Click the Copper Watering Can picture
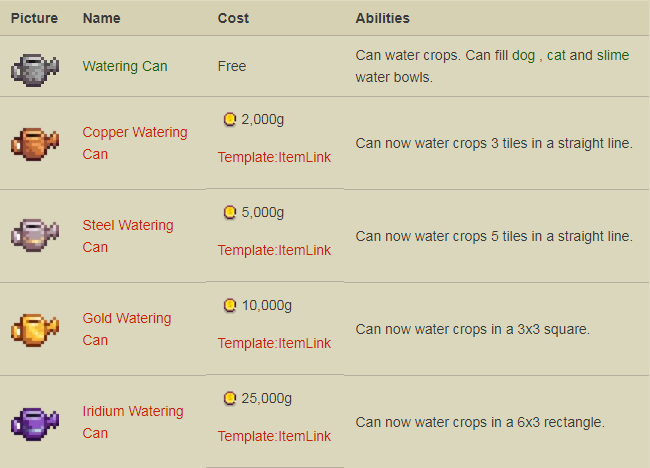This screenshot has height=468, width=650. pyautogui.click(x=34, y=143)
